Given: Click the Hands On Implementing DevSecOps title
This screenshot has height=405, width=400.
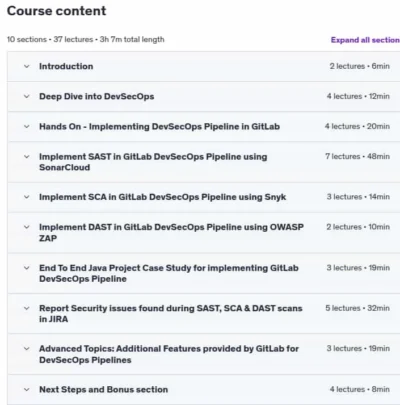Looking at the screenshot, I should 159,127.
